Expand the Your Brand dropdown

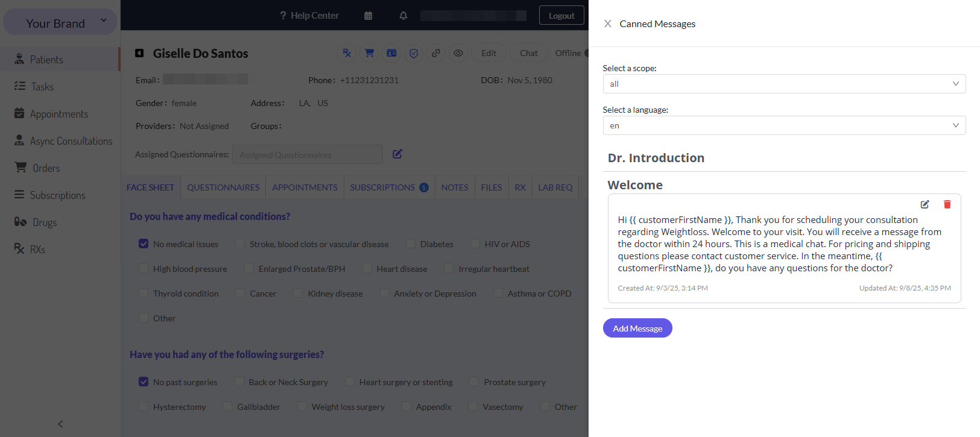click(x=60, y=22)
